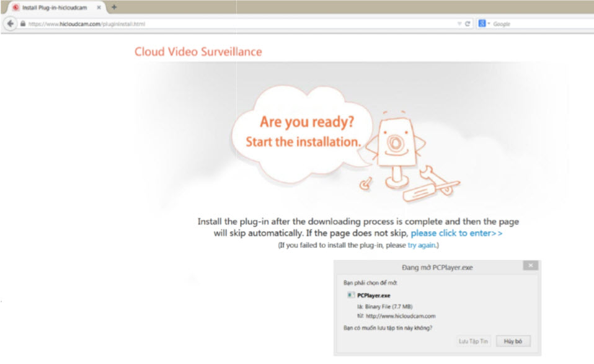Click the back navigation arrow in Firefox
The image size is (594, 364).
coord(10,24)
